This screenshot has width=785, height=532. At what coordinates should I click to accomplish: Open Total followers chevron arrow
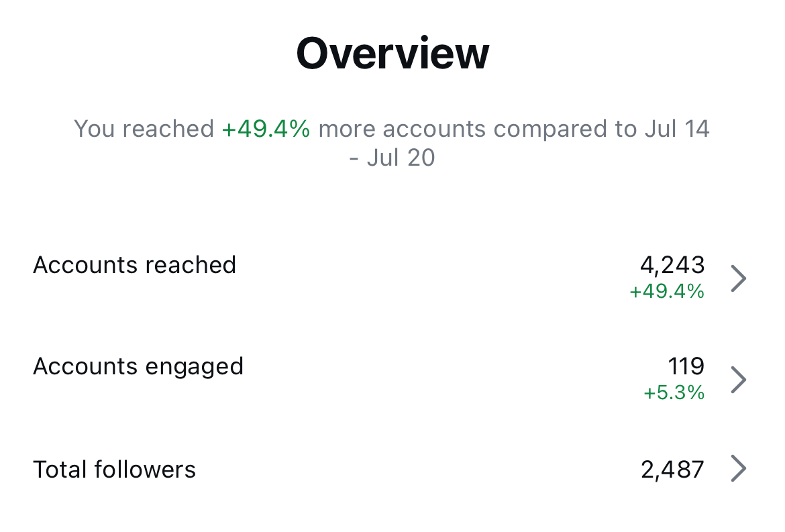point(737,469)
